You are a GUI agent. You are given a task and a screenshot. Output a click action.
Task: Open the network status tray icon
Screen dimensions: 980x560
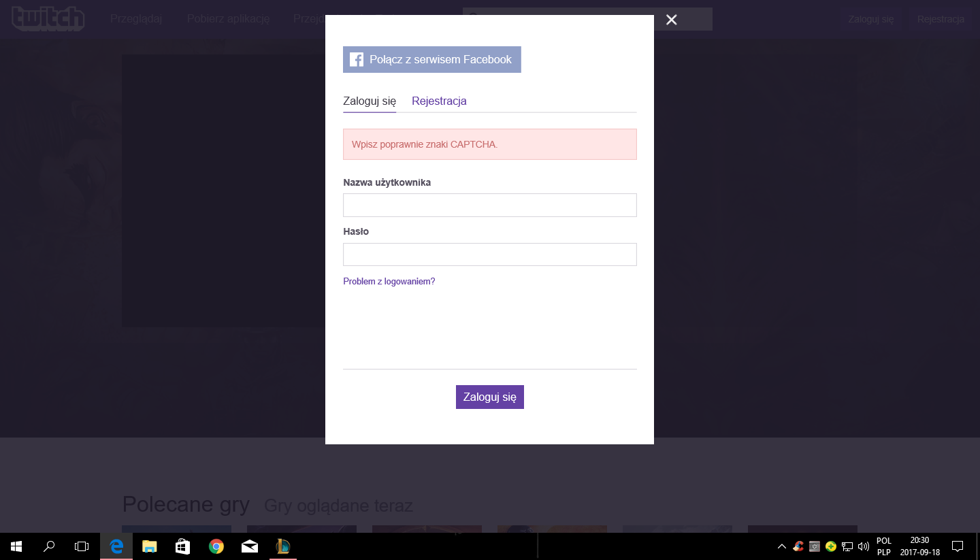(847, 546)
